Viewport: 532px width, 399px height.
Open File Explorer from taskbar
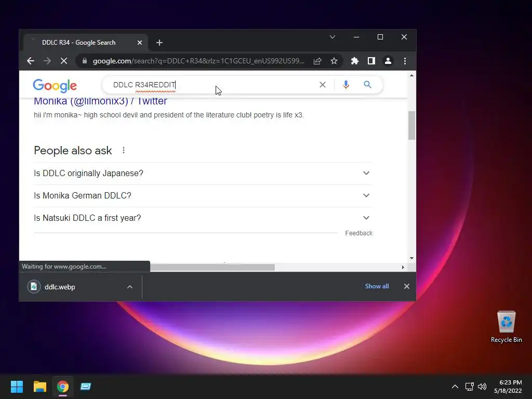[39, 387]
